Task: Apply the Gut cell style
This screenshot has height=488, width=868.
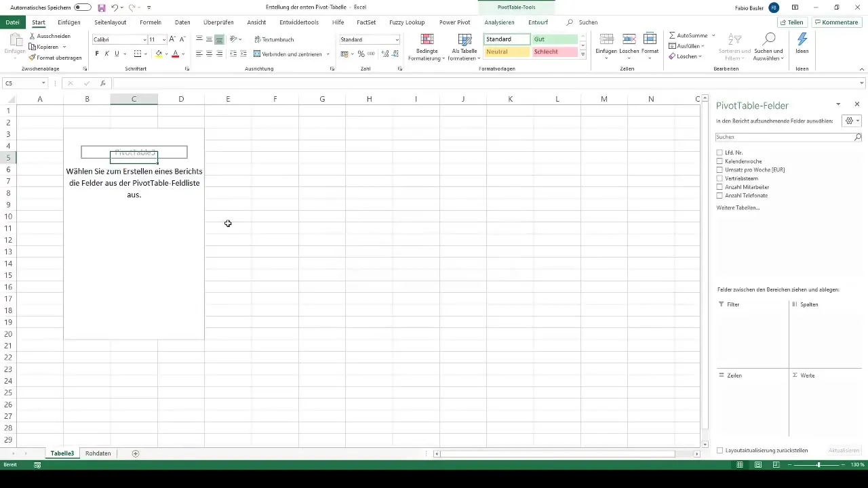Action: tap(555, 39)
